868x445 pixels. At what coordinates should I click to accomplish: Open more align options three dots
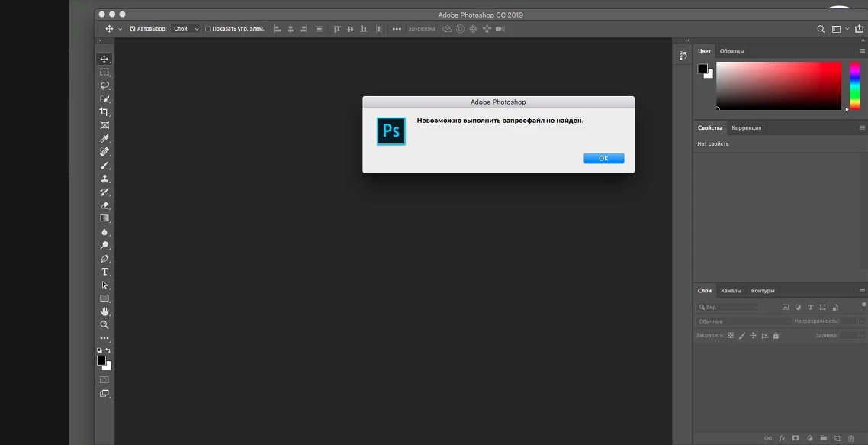click(x=397, y=29)
